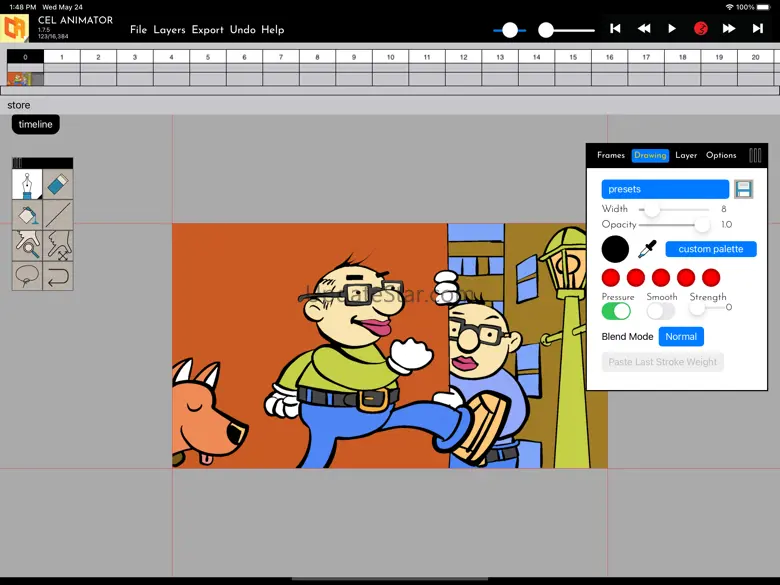The width and height of the screenshot is (780, 585).
Task: Click the 1:48 PM clock
Action: coord(22,7)
